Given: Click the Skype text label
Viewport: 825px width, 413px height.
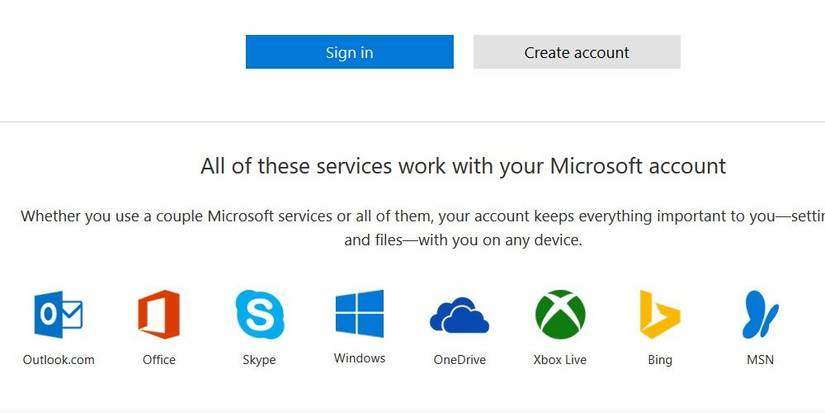Looking at the screenshot, I should tap(259, 360).
